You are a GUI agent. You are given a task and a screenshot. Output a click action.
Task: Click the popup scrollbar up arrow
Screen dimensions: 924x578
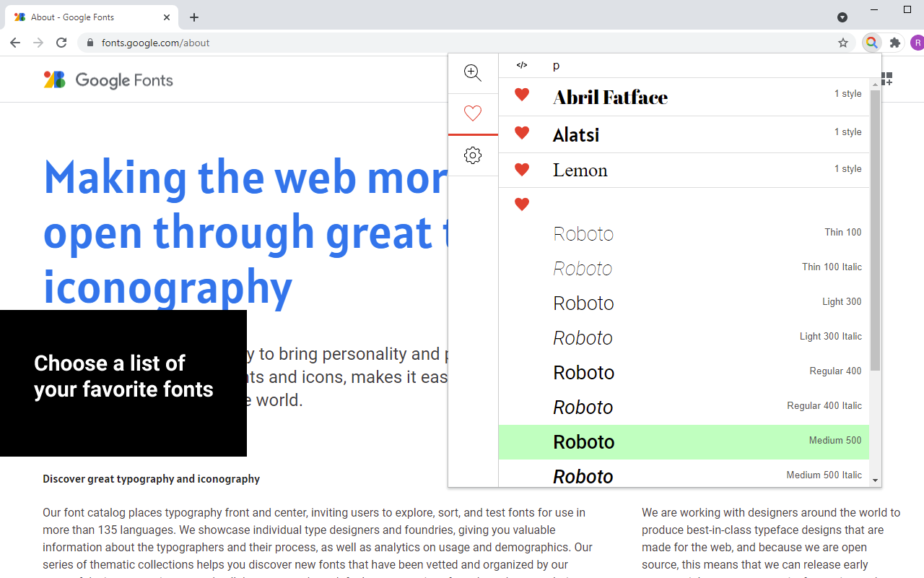tap(876, 85)
